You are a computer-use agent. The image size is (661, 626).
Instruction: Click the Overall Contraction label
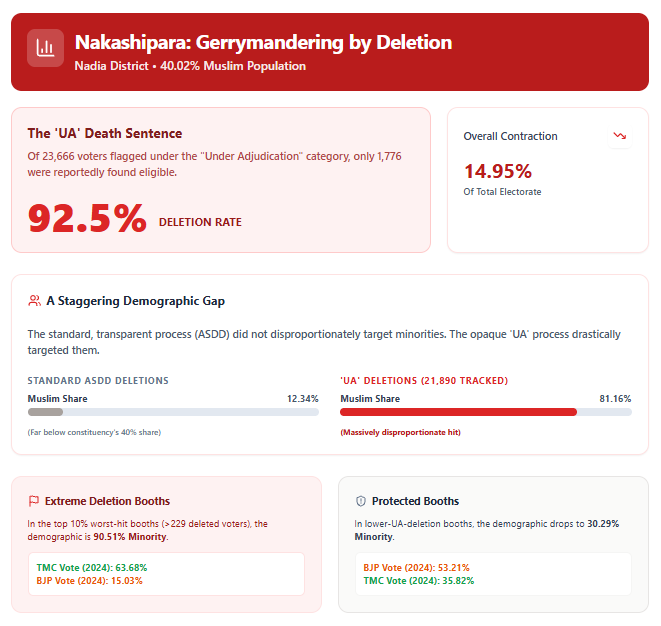(510, 136)
